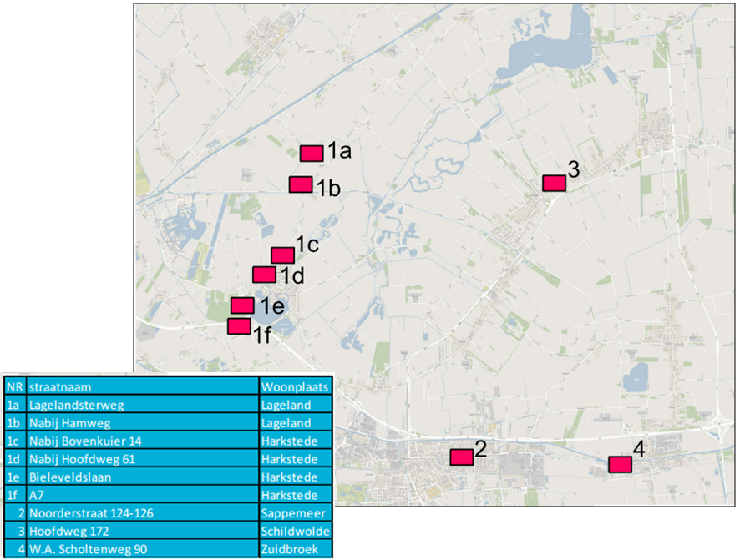
Task: Select the 'W.A. Scholtenweg 90' cell
Action: pyautogui.click(x=143, y=549)
